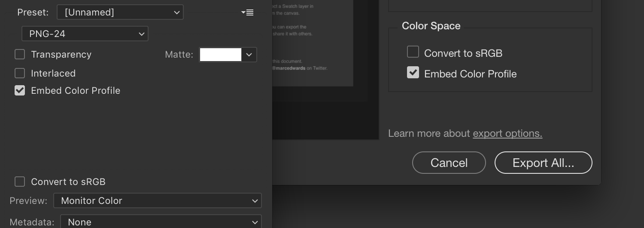The height and width of the screenshot is (228, 644).
Task: Click the Transparency label text
Action: (x=61, y=55)
